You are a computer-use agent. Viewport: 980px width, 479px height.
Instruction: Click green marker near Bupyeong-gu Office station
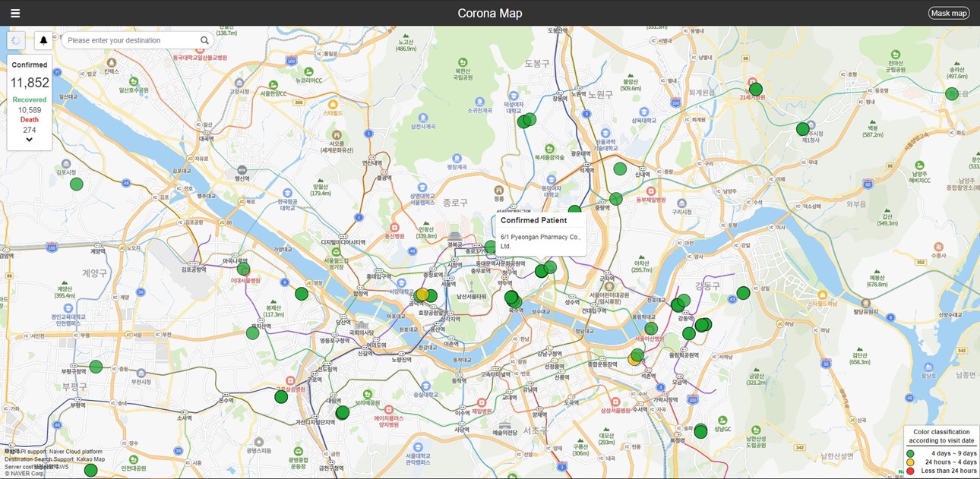[96, 367]
